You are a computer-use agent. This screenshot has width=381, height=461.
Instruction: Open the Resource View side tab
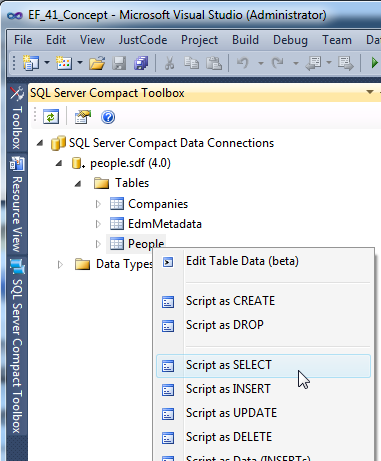[17, 204]
